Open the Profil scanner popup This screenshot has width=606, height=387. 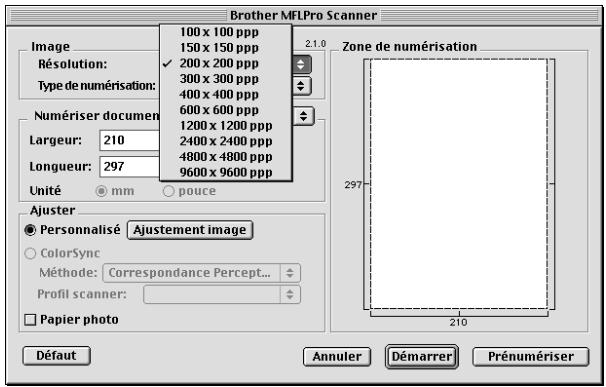click(x=222, y=295)
